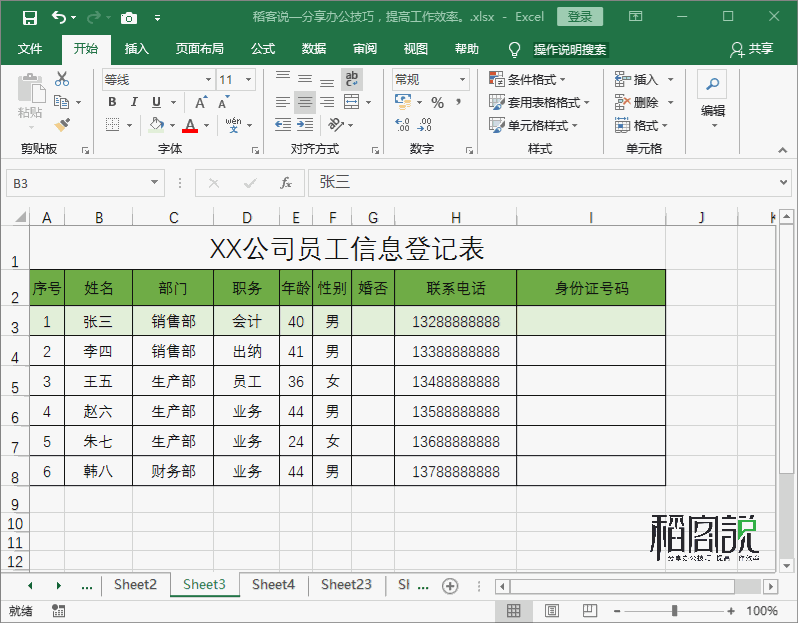Open the 插入 (Insert cells) button
This screenshot has width=798, height=623.
pyautogui.click(x=644, y=79)
